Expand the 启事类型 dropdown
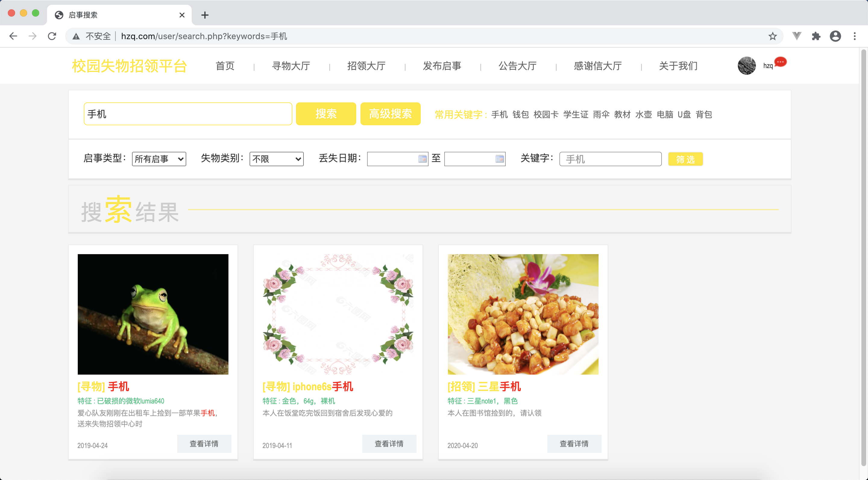 coord(159,159)
